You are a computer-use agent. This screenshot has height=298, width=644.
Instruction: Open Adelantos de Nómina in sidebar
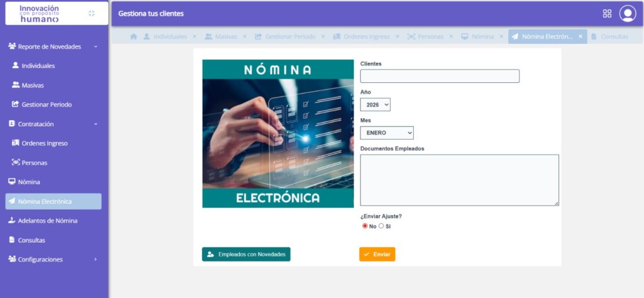[47, 221]
